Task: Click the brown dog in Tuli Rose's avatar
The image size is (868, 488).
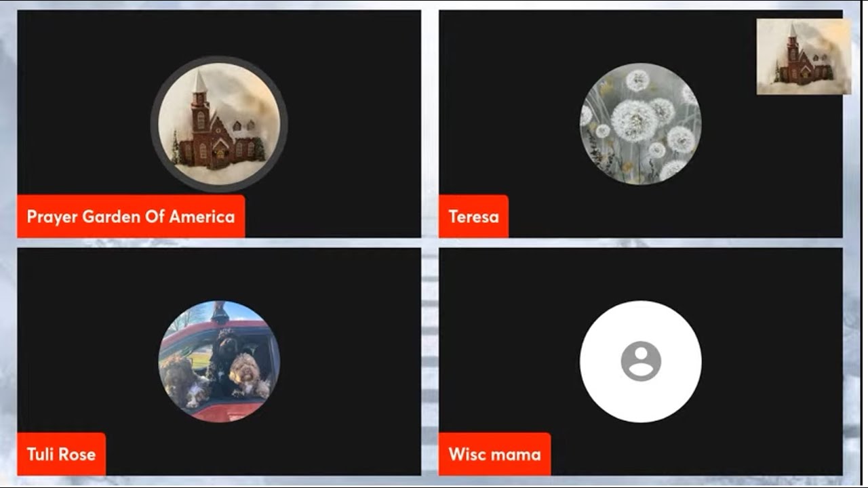Action: tap(179, 377)
